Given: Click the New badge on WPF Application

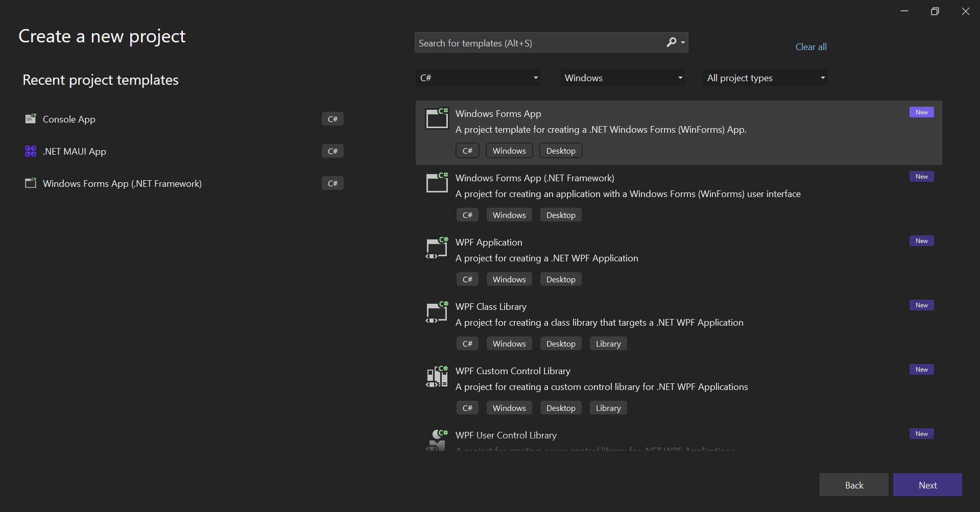Looking at the screenshot, I should [922, 241].
